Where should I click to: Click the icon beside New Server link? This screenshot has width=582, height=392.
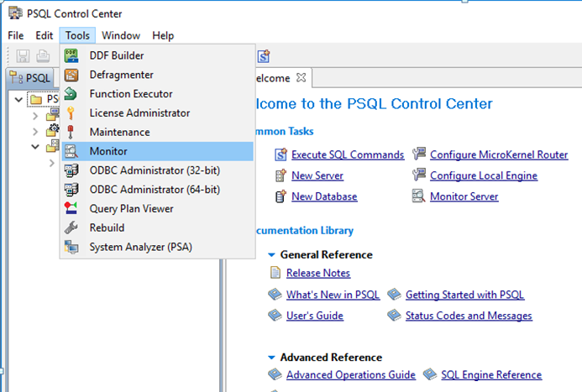(x=281, y=175)
